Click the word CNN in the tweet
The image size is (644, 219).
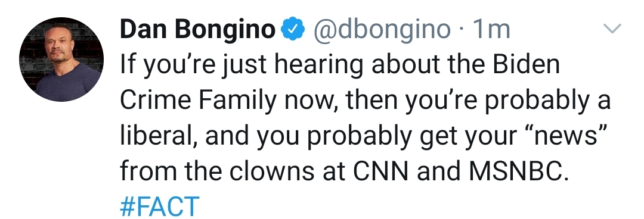tap(381, 171)
